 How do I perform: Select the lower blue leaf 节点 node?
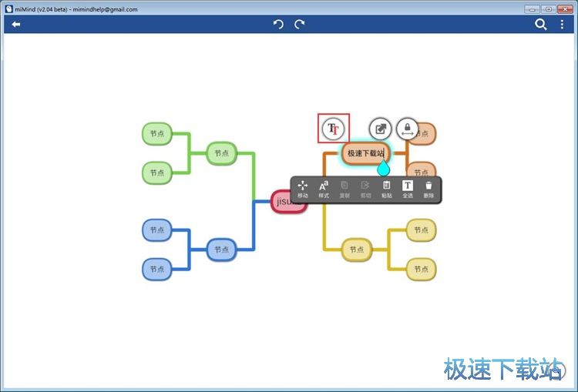157,270
